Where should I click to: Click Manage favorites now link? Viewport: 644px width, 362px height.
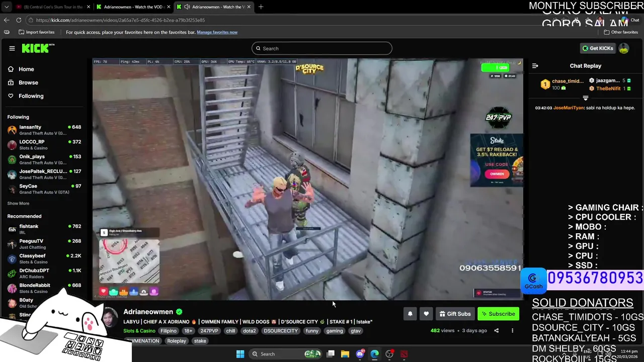(x=217, y=32)
